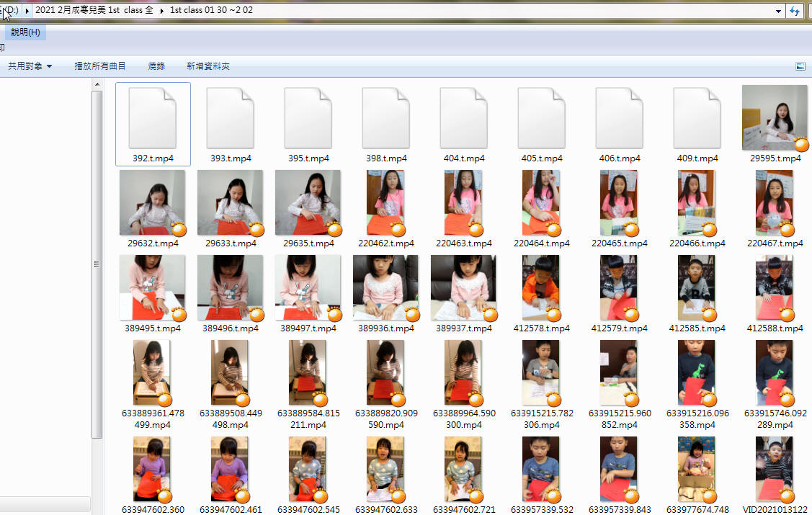The width and height of the screenshot is (812, 515).
Task: Select the 392.t.mp4 file icon
Action: (152, 118)
